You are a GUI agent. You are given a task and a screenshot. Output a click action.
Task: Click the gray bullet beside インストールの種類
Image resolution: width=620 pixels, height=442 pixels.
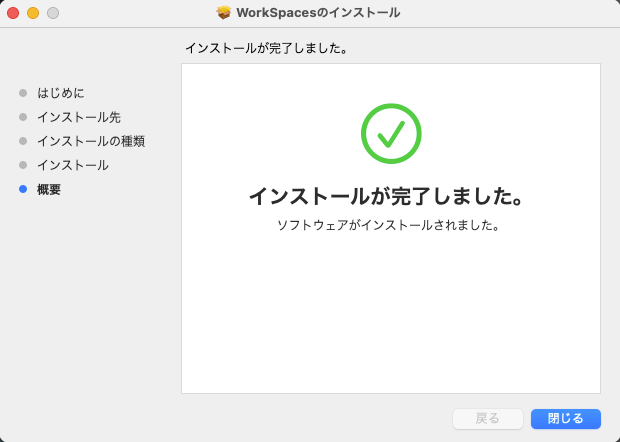[x=23, y=141]
